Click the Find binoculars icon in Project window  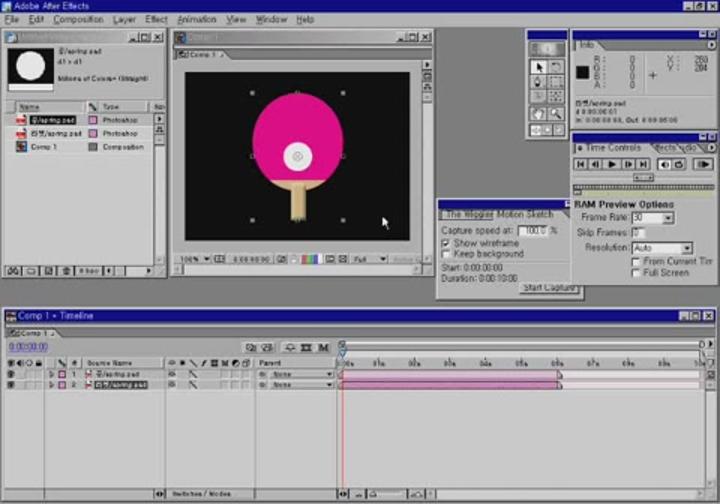tap(13, 271)
